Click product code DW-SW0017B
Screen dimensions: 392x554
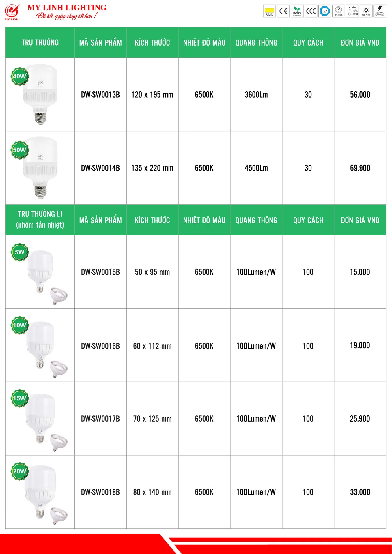point(100,419)
